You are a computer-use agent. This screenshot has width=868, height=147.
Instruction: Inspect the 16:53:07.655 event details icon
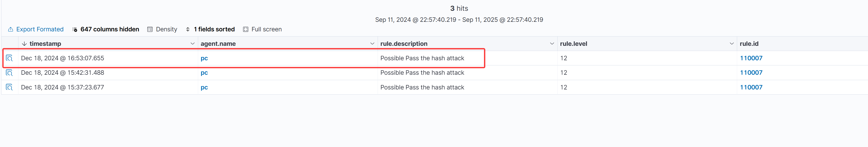9,58
